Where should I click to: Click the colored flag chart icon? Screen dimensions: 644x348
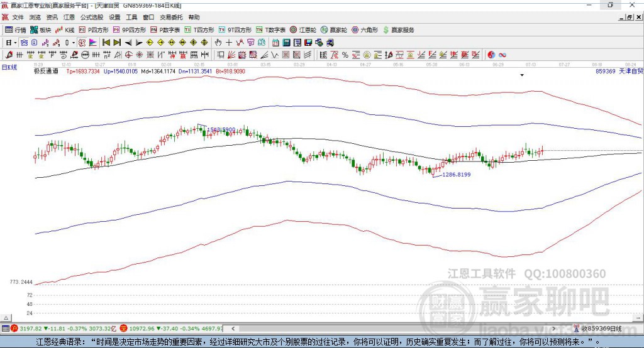[93, 43]
